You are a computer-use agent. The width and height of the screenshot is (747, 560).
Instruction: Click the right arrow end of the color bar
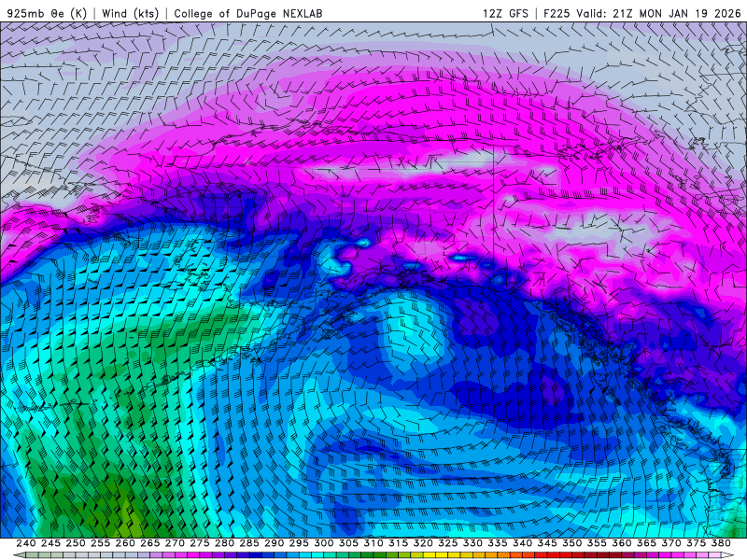728,555
